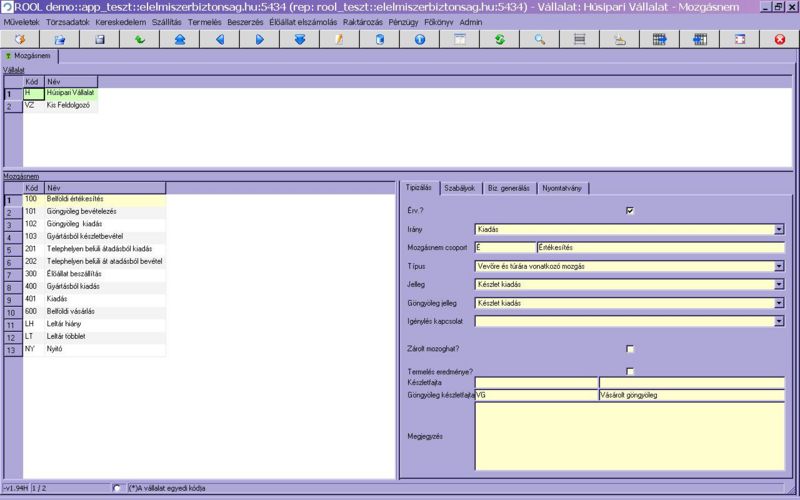This screenshot has width=800, height=500.
Task: Enable the Zárolt mozoghat? checkbox
Action: 630,349
